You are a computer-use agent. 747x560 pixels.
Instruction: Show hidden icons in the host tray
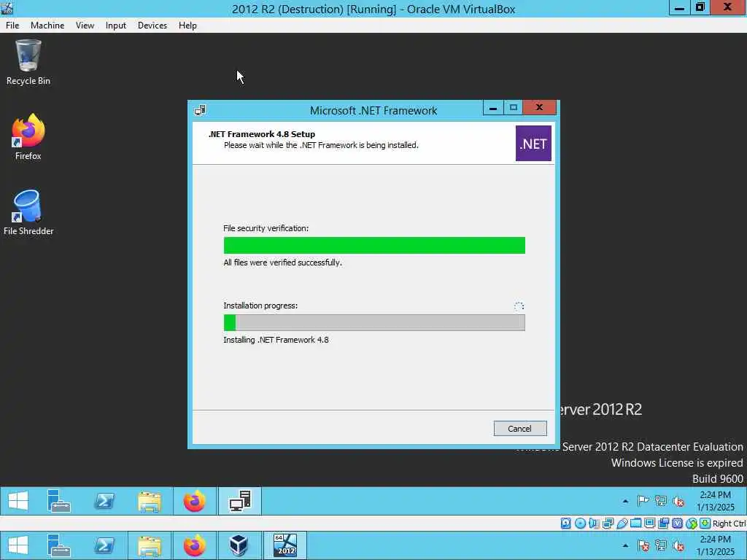tap(625, 546)
